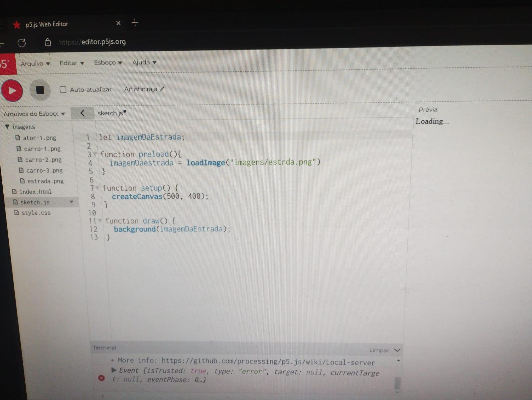The image size is (532, 400).
Task: Click on background(imagemDaEstrada) line
Action: 172,229
